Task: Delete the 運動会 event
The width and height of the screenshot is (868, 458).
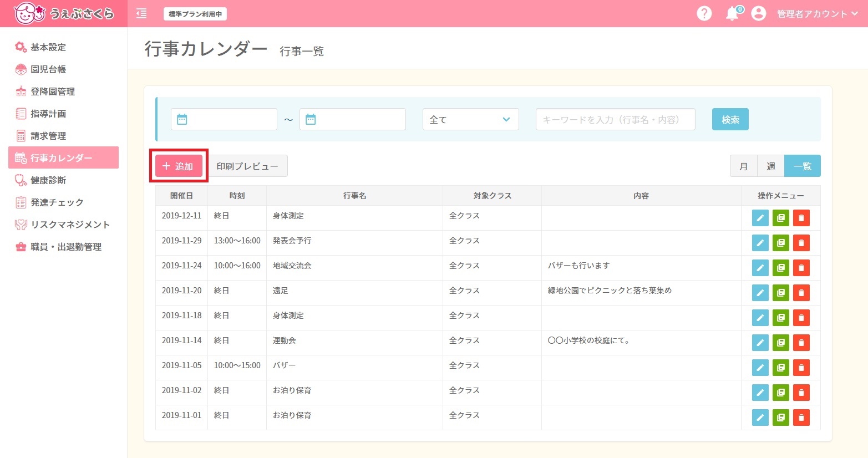Action: point(801,343)
